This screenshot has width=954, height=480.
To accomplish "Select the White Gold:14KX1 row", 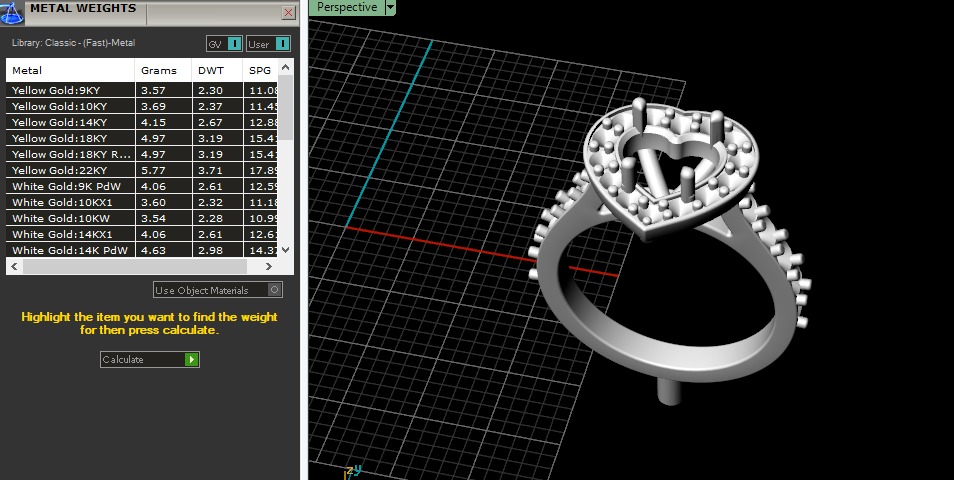I will click(142, 234).
